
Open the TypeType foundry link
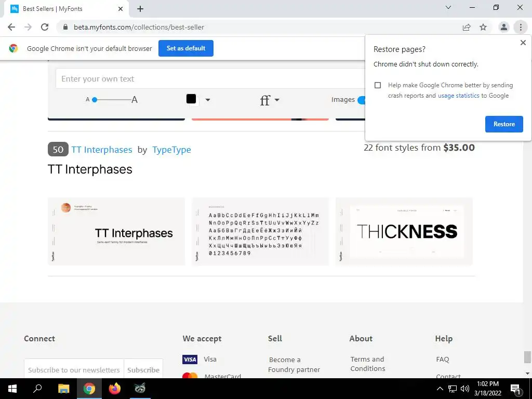click(x=171, y=150)
